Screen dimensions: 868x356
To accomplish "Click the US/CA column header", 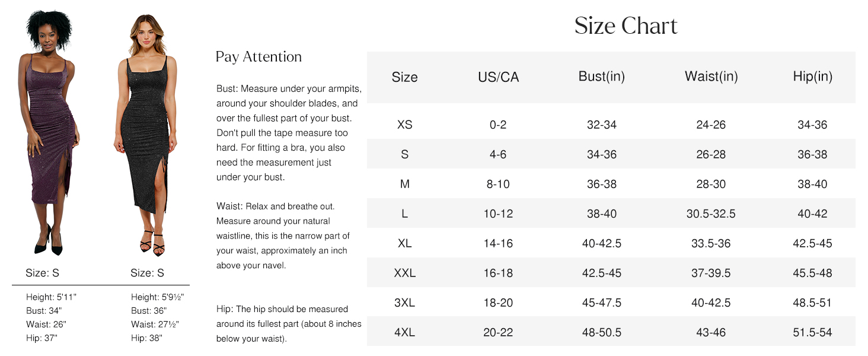I will pyautogui.click(x=498, y=77).
